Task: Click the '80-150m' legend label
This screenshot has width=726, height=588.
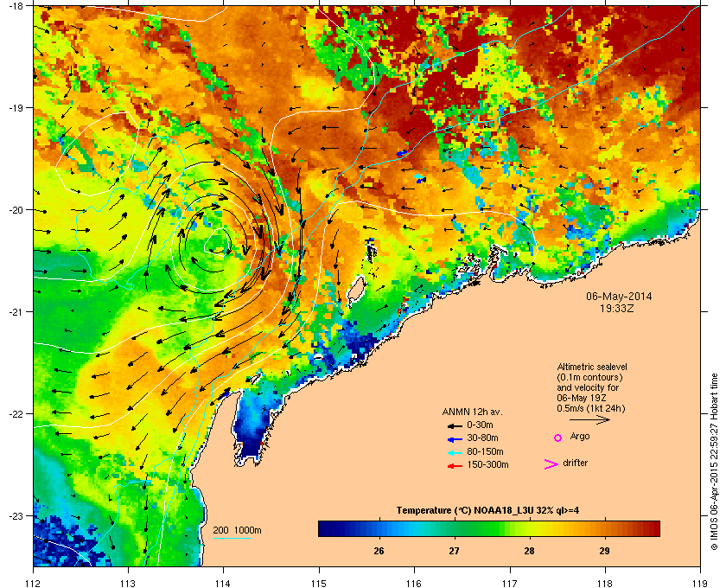Action: [x=485, y=451]
